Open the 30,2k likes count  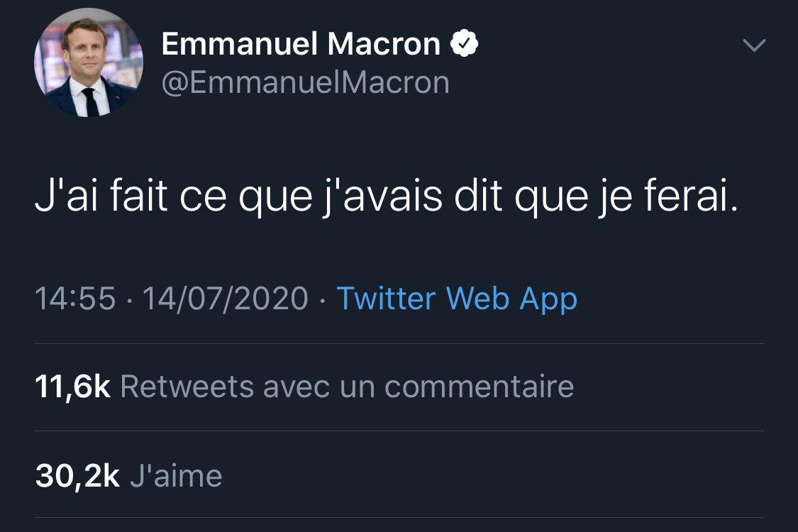pos(77,477)
